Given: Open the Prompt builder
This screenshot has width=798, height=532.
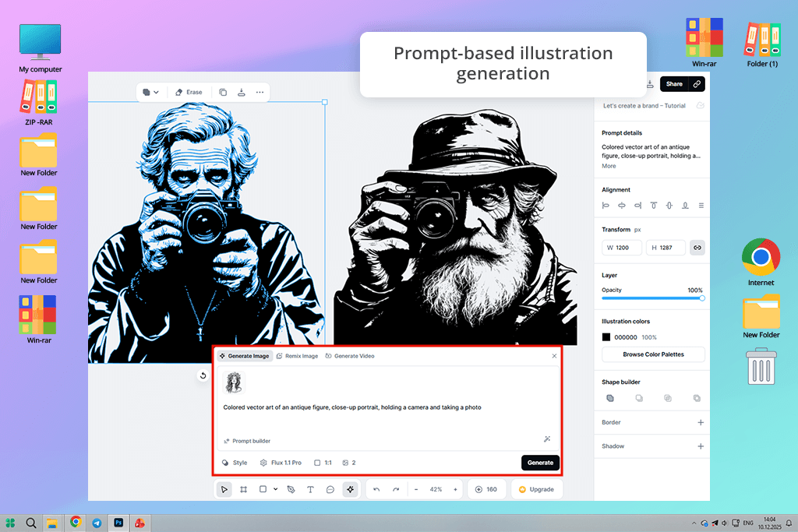Looking at the screenshot, I should (247, 441).
